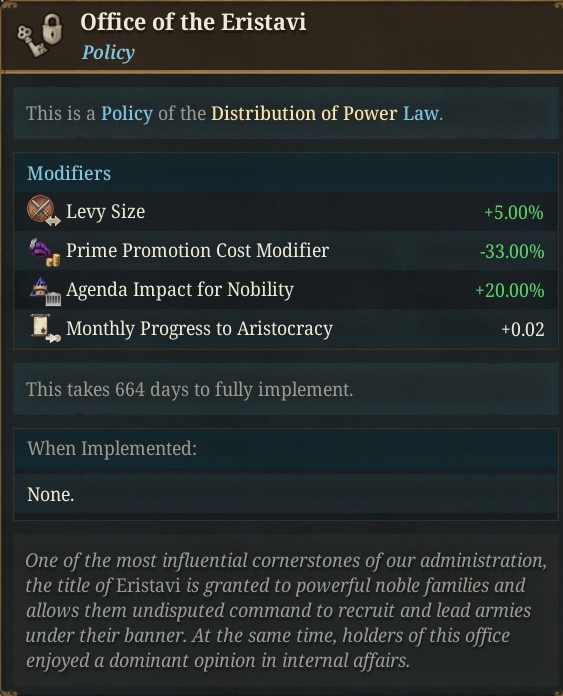Click the Modifiers section header
Screen dimensions: 563x696
pos(69,173)
